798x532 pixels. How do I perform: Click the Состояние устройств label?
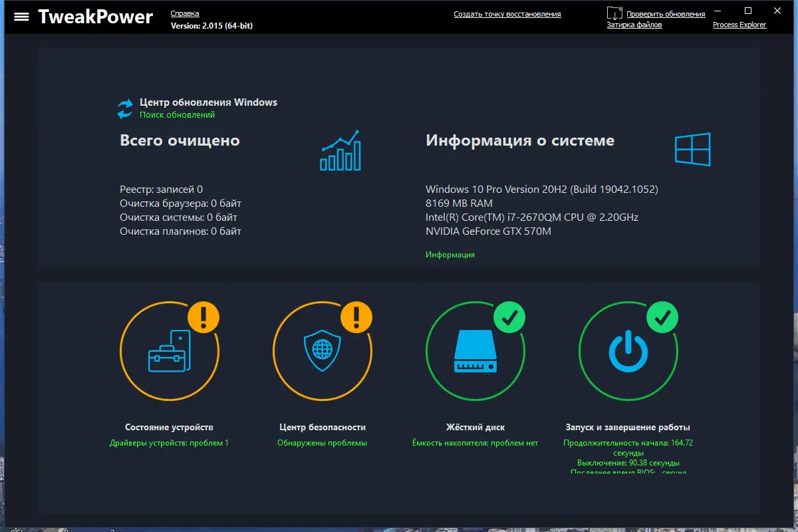(169, 428)
